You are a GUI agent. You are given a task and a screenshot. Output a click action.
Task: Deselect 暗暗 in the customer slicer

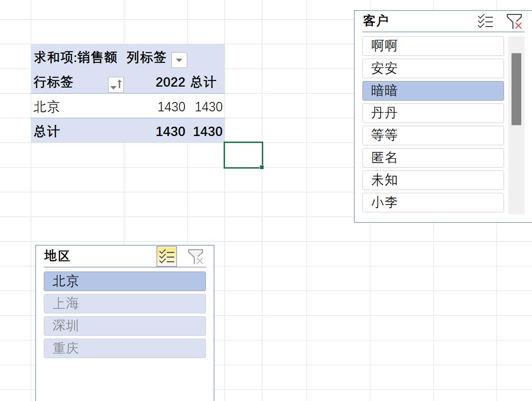point(432,90)
